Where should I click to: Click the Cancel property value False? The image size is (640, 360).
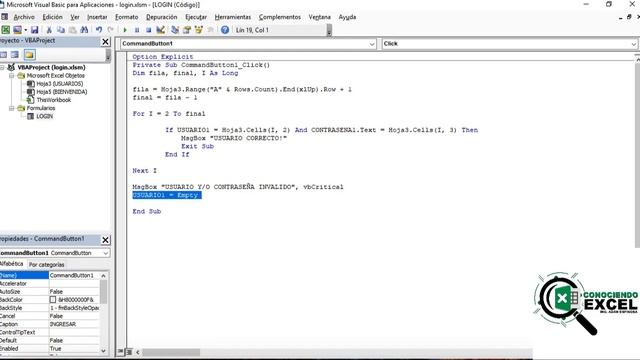point(74,316)
